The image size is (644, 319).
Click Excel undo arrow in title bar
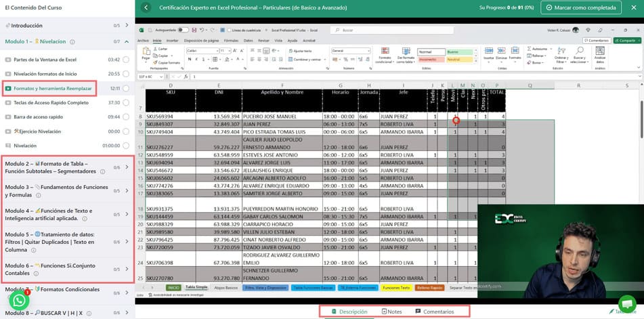(x=202, y=30)
